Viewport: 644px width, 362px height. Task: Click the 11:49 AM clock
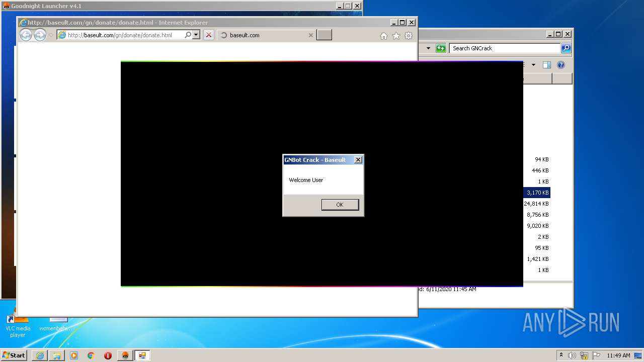(618, 355)
